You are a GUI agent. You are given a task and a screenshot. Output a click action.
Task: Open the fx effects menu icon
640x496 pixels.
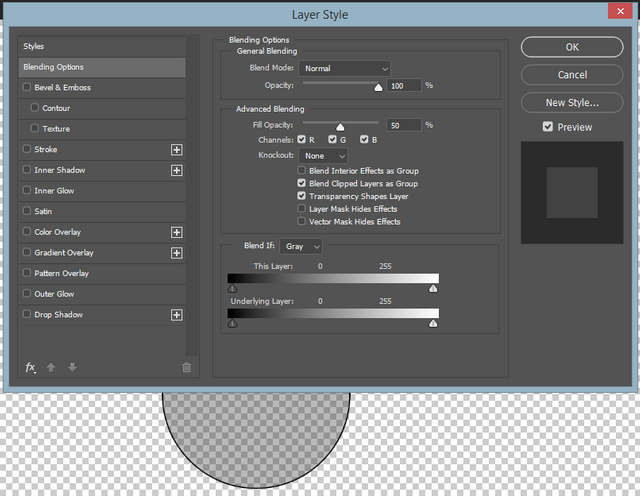click(x=30, y=367)
